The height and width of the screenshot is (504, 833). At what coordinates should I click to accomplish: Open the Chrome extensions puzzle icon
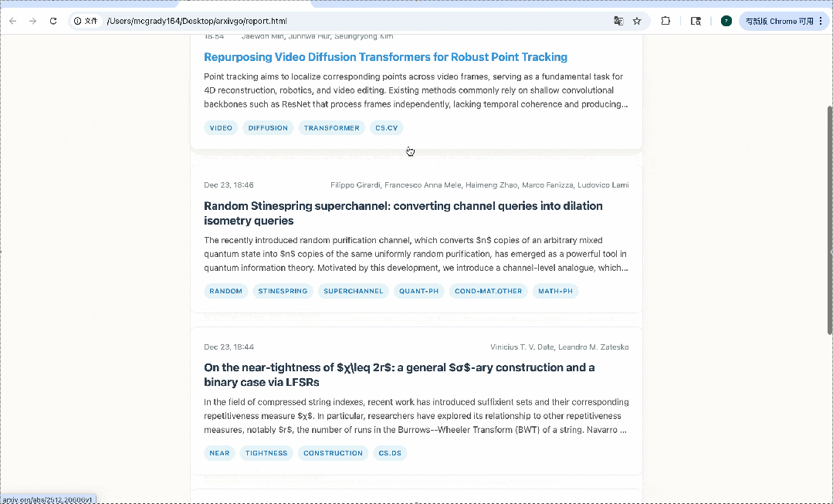click(665, 21)
